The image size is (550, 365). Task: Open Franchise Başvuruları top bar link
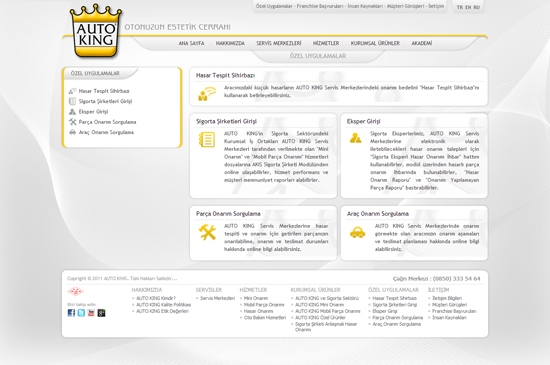(x=320, y=6)
